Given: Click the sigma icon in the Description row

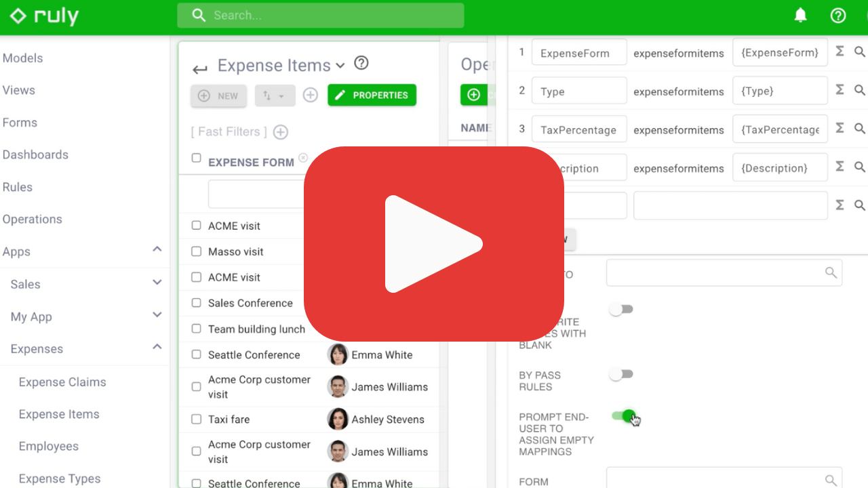Looking at the screenshot, I should [x=840, y=166].
